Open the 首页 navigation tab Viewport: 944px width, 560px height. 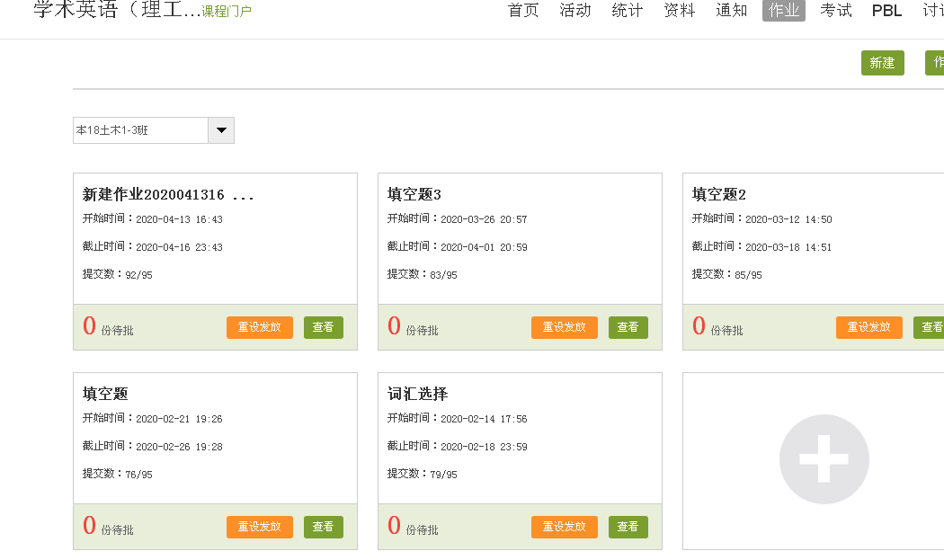coord(523,11)
